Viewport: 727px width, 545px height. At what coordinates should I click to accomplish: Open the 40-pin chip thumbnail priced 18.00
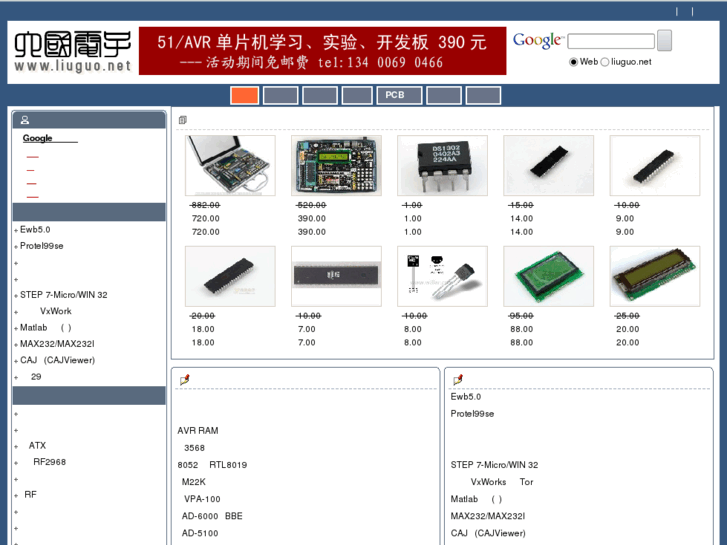pos(230,276)
